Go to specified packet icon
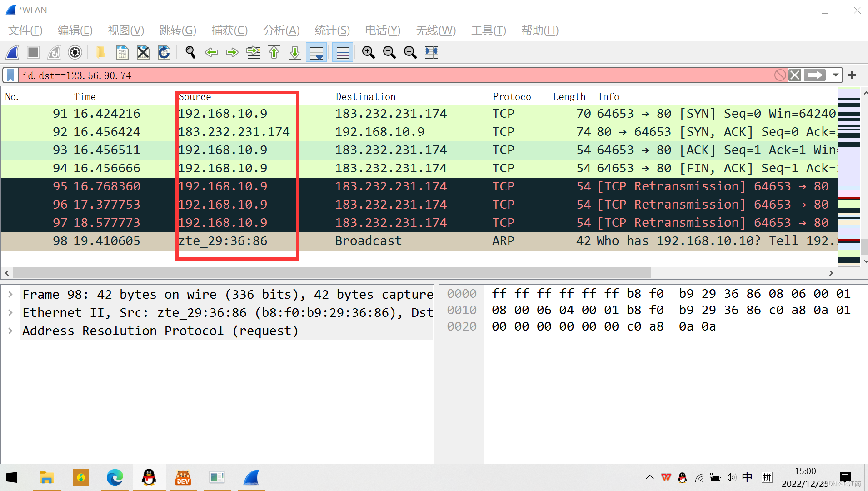Screen dimensions: 868x491 [253, 52]
